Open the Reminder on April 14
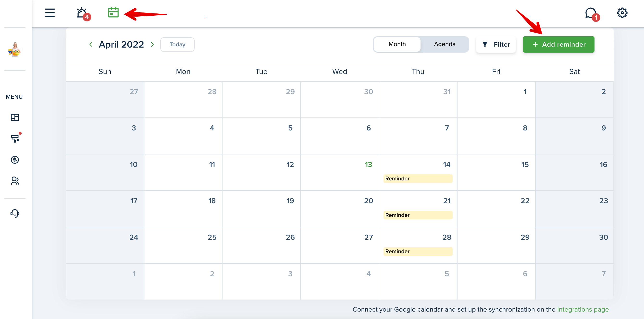This screenshot has height=319, width=644. point(418,178)
